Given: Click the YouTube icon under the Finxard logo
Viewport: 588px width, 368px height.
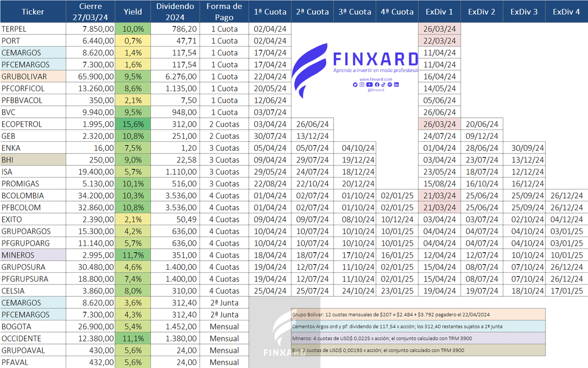Looking at the screenshot, I should (x=369, y=85).
